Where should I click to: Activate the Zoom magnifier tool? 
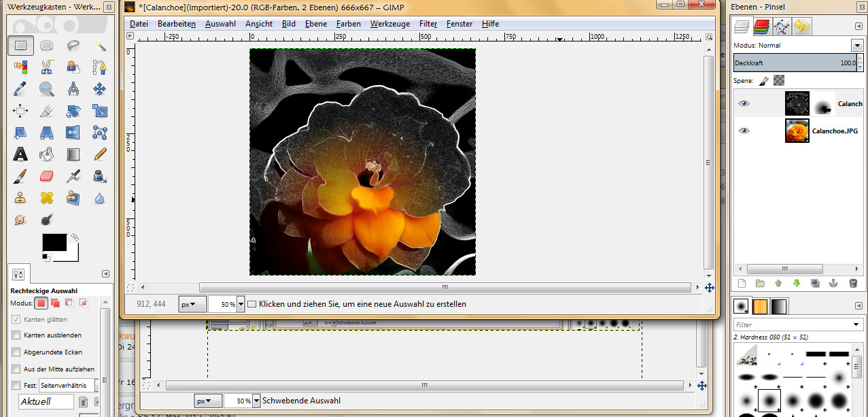46,88
